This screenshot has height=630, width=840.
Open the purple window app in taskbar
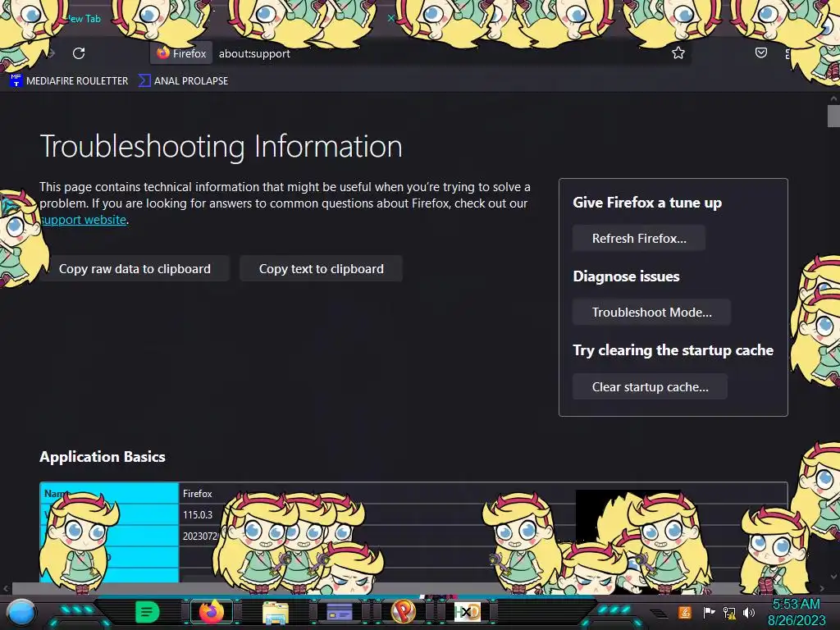tap(339, 612)
